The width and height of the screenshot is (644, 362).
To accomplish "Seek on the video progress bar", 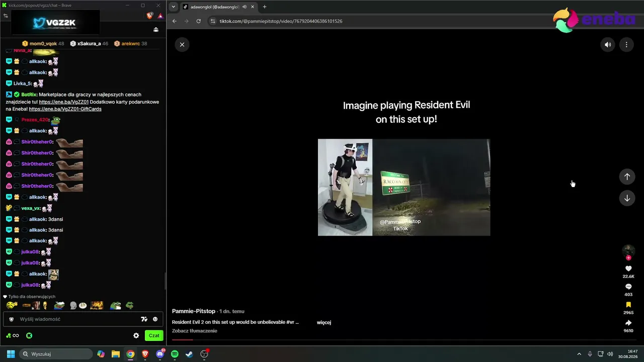I will [405, 340].
